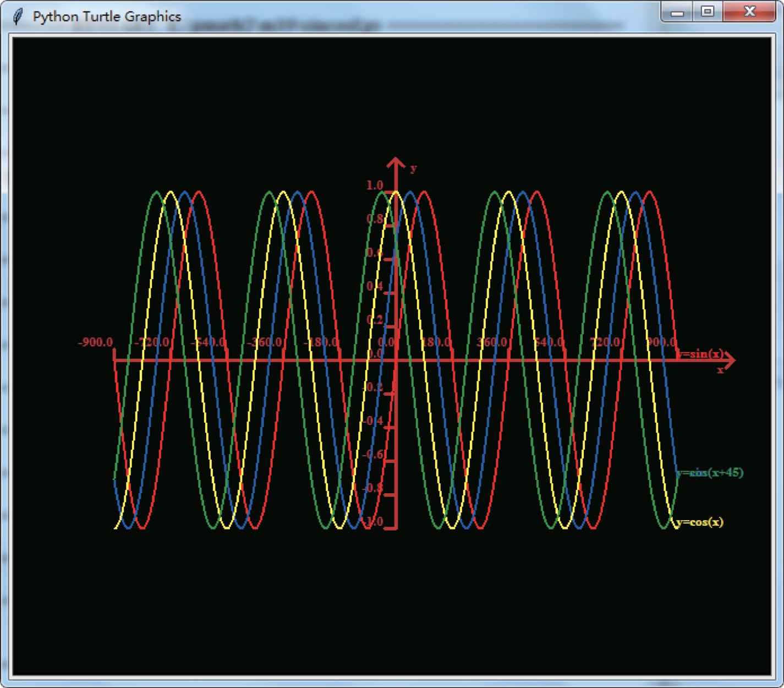Maximize the Python Turtle Graphics window
Screen dimensions: 784x688
[708, 12]
